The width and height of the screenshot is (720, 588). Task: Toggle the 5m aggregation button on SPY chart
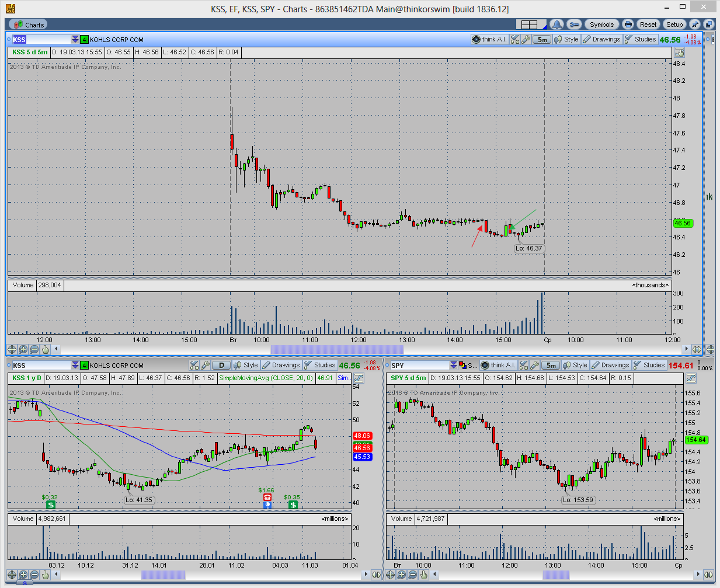[551, 365]
